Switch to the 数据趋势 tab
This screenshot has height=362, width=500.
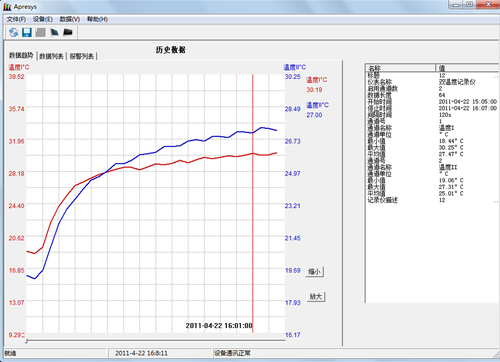(x=21, y=55)
